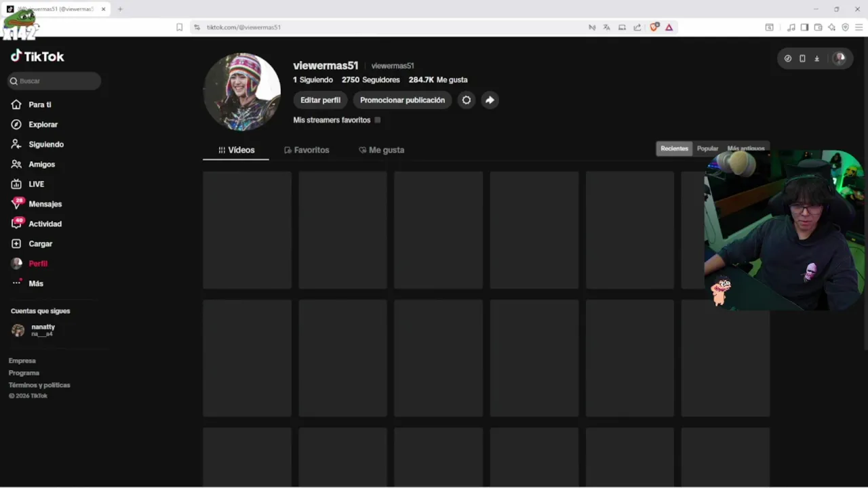Click the phone app icon in pill

[802, 58]
